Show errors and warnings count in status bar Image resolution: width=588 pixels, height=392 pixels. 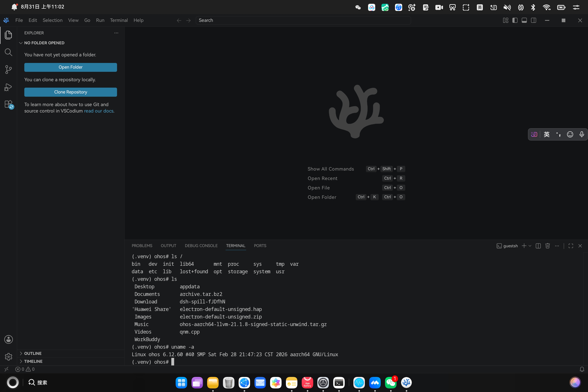click(25, 369)
